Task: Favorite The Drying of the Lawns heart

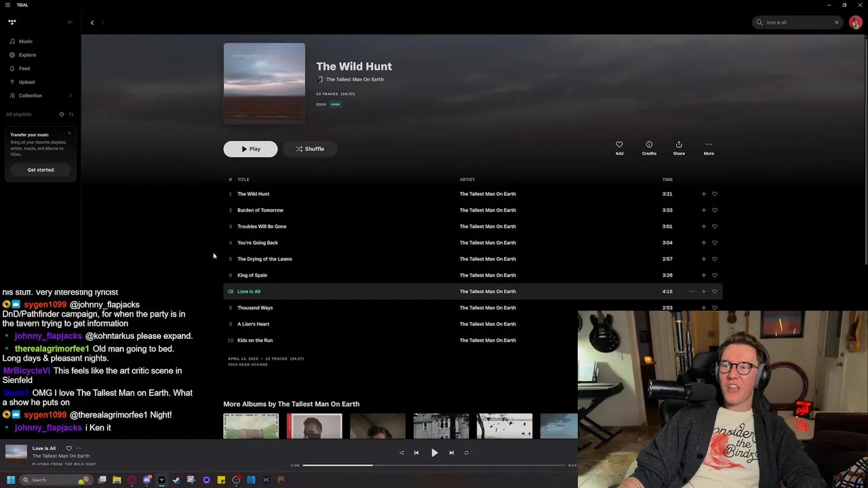Action: 715,259
